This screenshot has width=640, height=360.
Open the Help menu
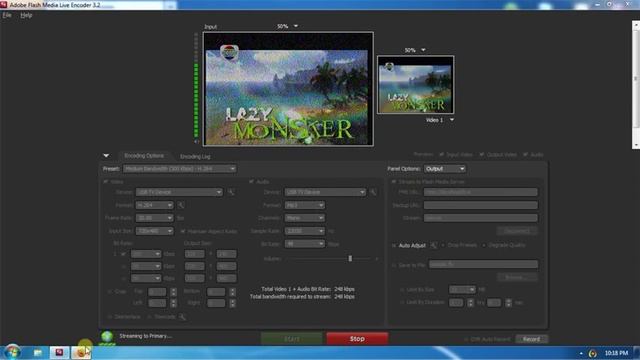coord(26,15)
